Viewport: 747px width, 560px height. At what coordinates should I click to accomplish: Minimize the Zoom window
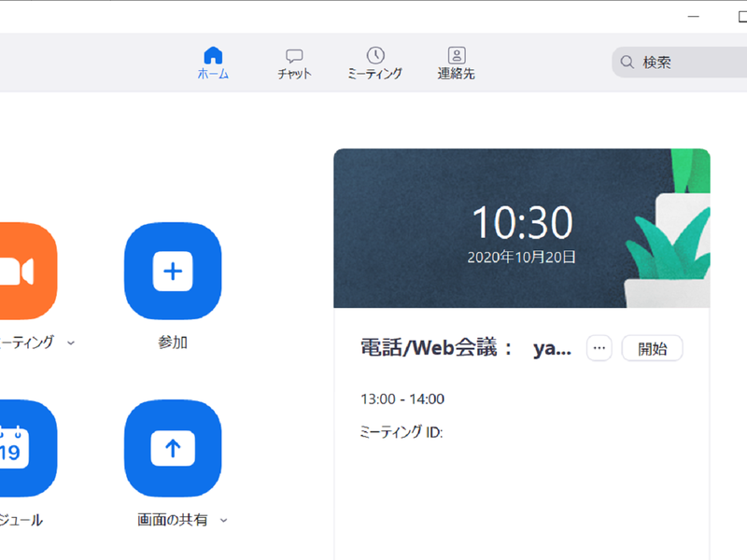(694, 16)
